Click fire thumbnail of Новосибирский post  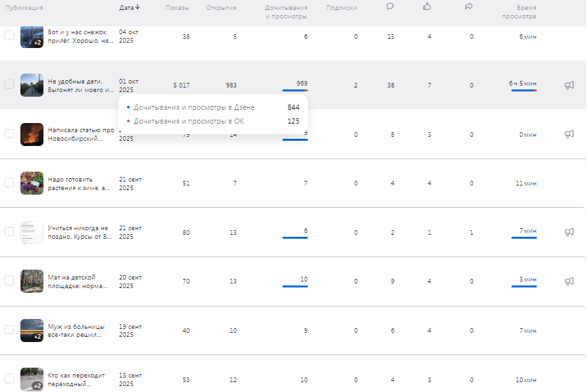click(32, 134)
